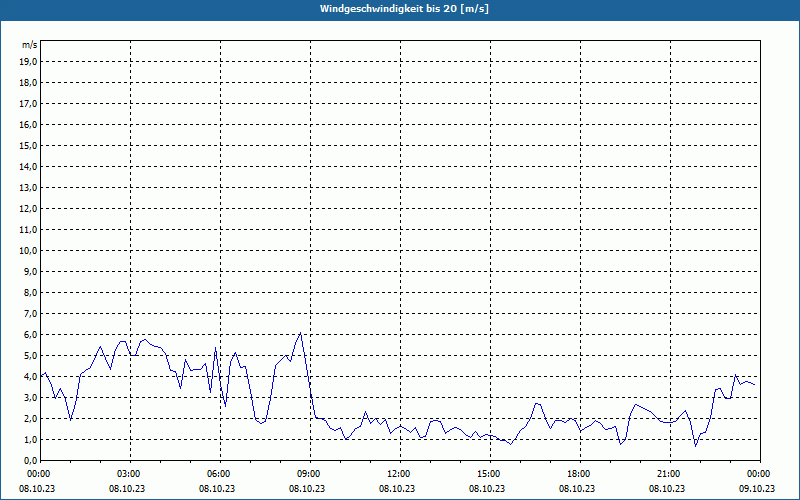The image size is (800, 500).
Task: Select the '6,0' y-axis value
Action: pos(30,334)
